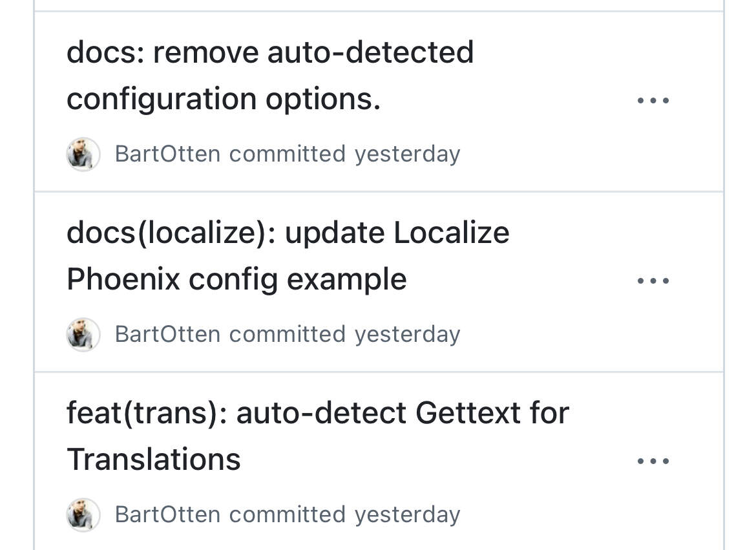Click 'yesterday' timestamp on the docs(localize) commit
Viewport: 756px width, 550px height.
tap(408, 335)
